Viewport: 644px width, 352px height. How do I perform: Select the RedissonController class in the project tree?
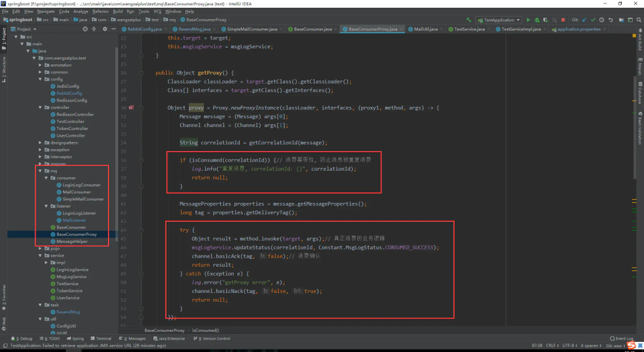pyautogui.click(x=75, y=115)
